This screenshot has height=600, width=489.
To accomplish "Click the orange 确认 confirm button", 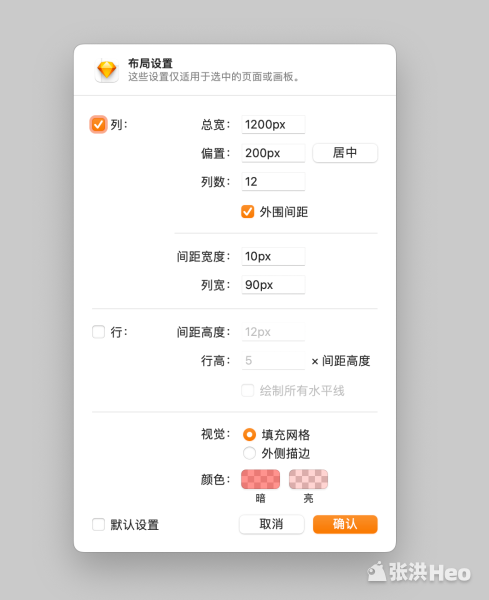I will 345,524.
